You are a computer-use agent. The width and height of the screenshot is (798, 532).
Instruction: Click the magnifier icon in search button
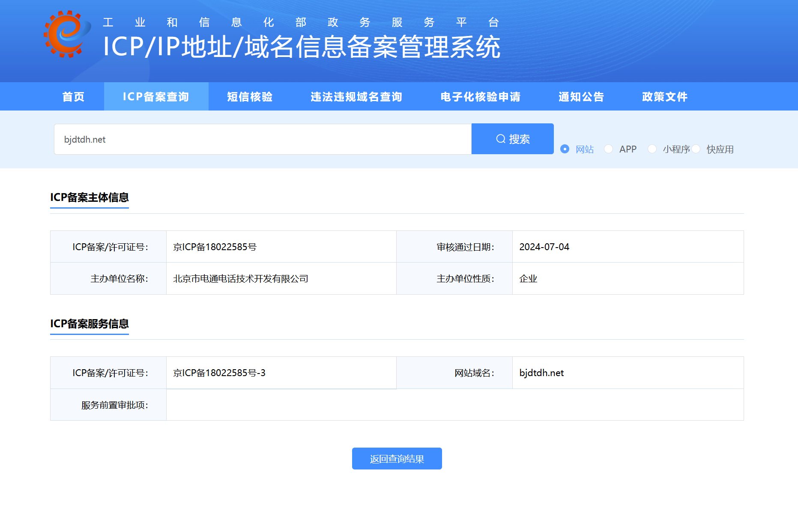(x=500, y=139)
